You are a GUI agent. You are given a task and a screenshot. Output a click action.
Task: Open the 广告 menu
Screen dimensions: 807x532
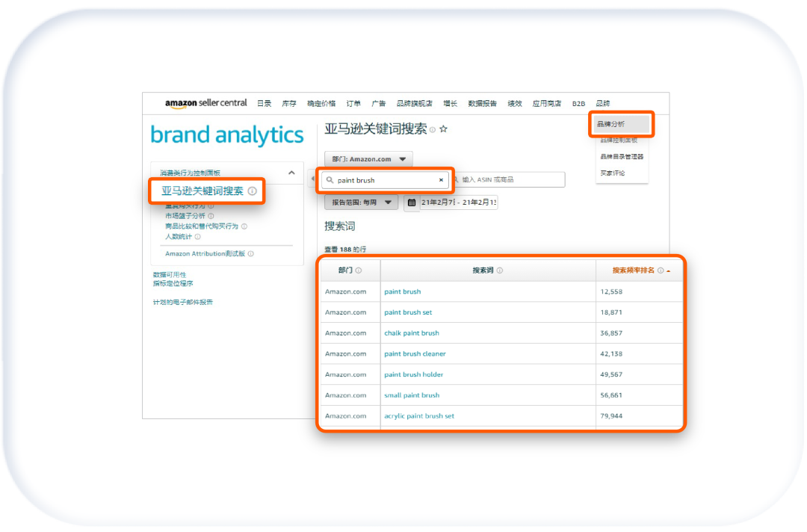pyautogui.click(x=379, y=103)
